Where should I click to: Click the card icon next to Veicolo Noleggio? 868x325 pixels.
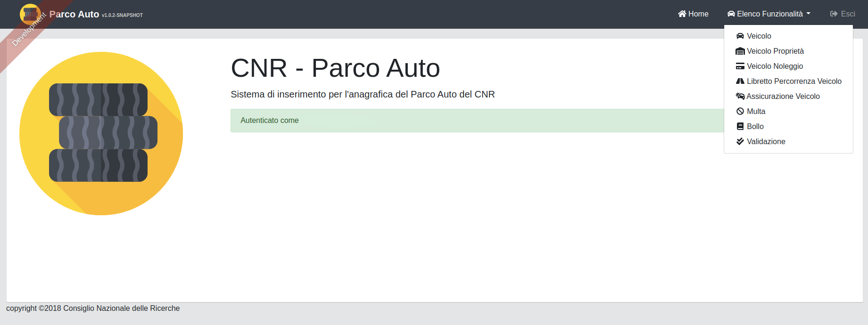coord(740,66)
